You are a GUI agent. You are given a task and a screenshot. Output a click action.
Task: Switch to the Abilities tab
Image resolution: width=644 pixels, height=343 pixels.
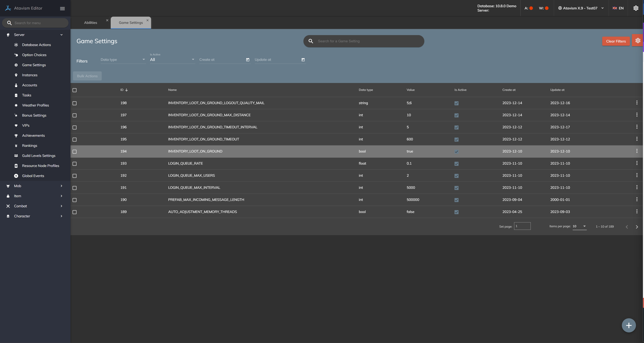(x=90, y=23)
